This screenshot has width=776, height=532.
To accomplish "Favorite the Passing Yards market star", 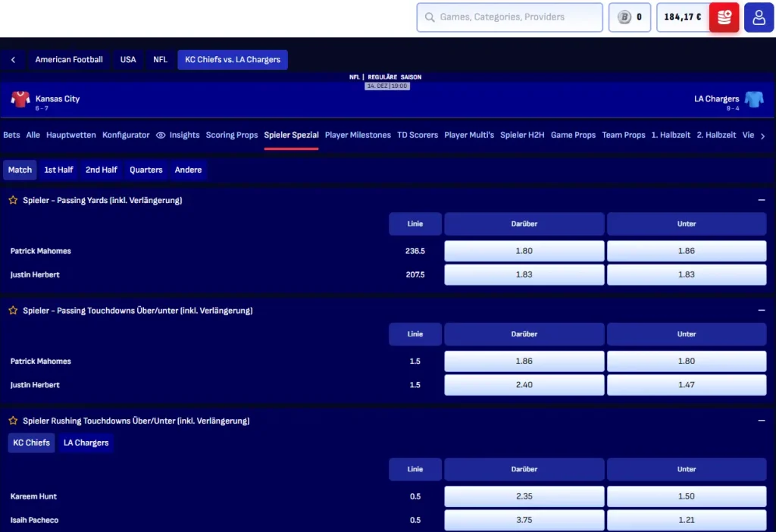I will pos(13,200).
